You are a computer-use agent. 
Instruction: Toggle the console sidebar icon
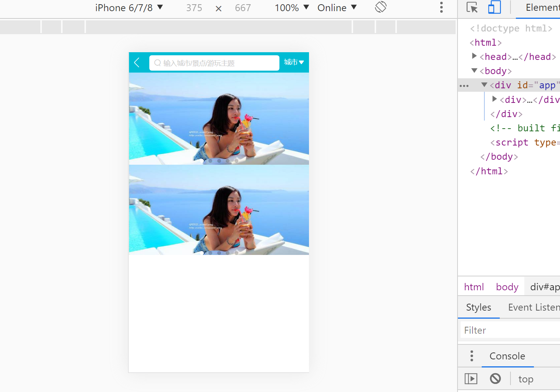(471, 379)
